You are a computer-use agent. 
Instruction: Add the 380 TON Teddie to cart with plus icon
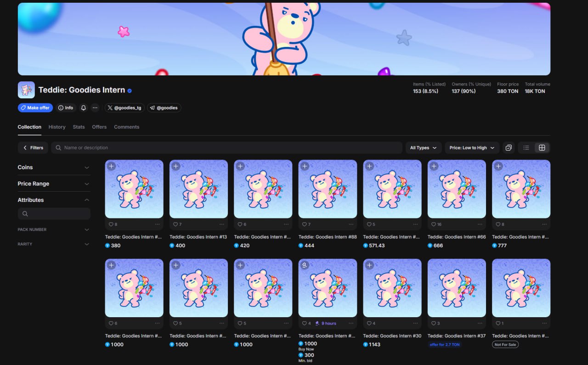112,166
